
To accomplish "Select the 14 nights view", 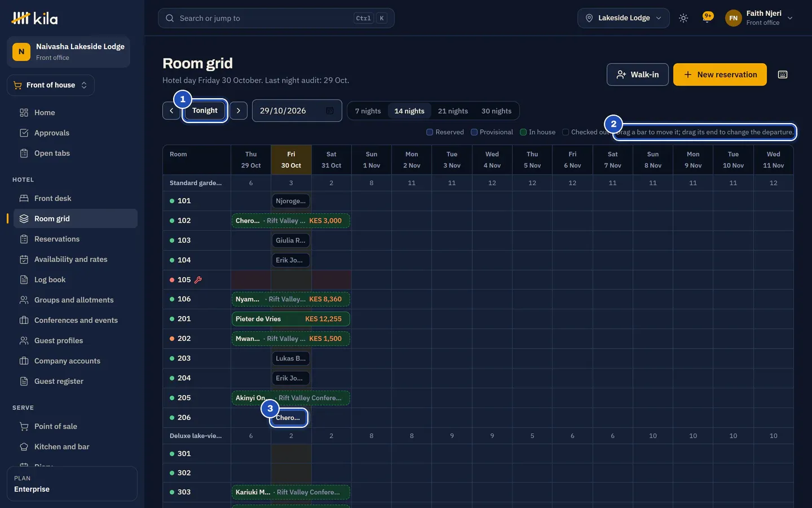I will tap(409, 111).
